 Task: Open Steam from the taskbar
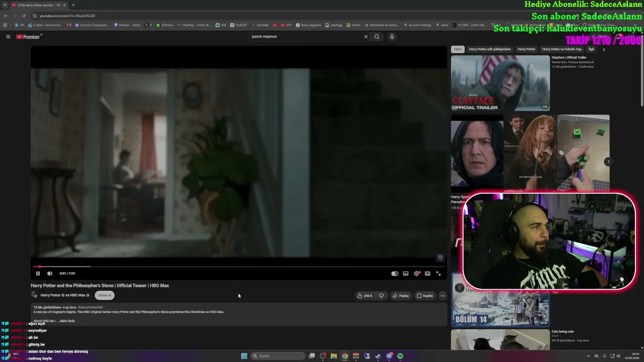pos(378,356)
